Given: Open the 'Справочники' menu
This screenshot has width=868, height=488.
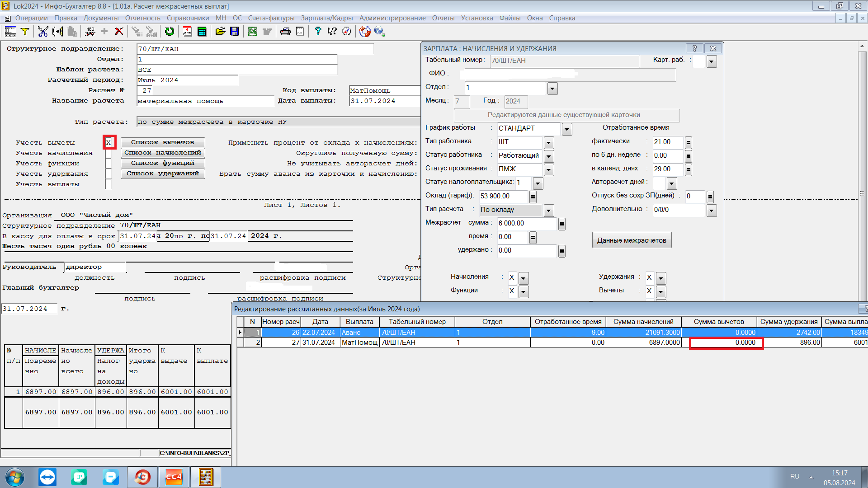Looking at the screenshot, I should [188, 18].
